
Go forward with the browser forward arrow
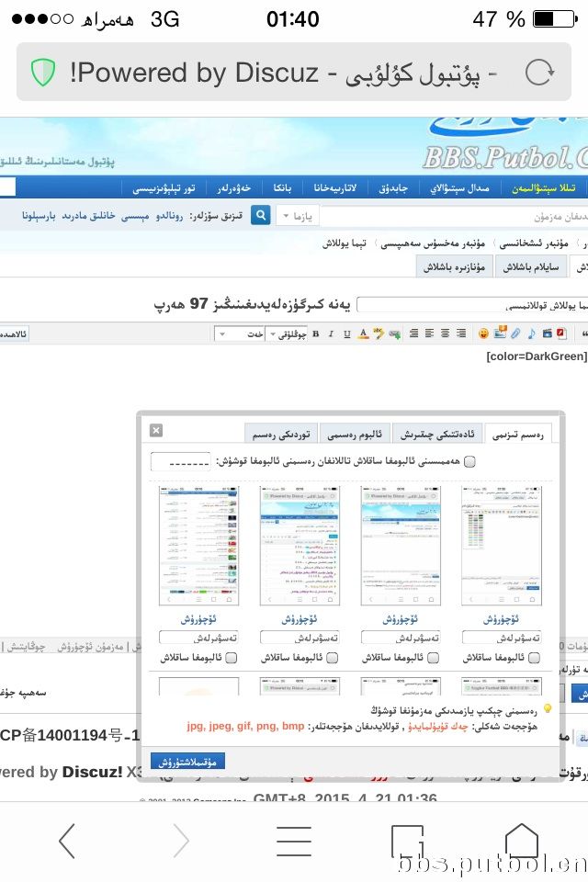(181, 841)
